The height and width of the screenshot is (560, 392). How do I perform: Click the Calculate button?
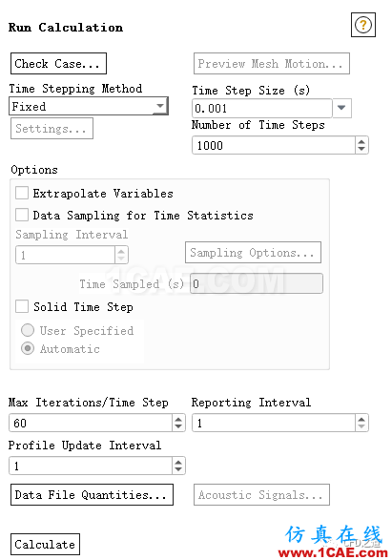(x=46, y=545)
